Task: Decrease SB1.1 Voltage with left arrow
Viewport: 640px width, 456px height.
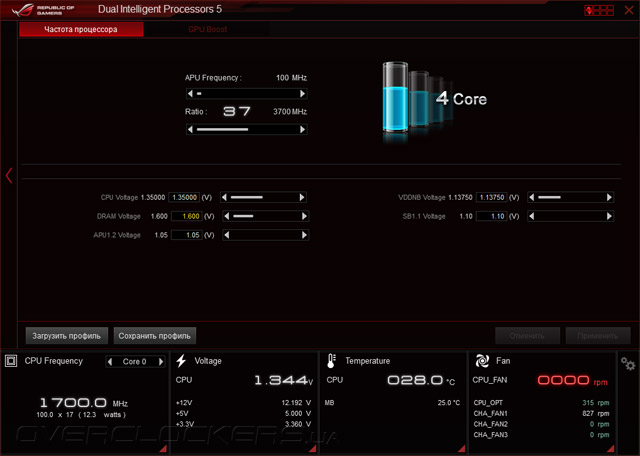Action: [531, 216]
